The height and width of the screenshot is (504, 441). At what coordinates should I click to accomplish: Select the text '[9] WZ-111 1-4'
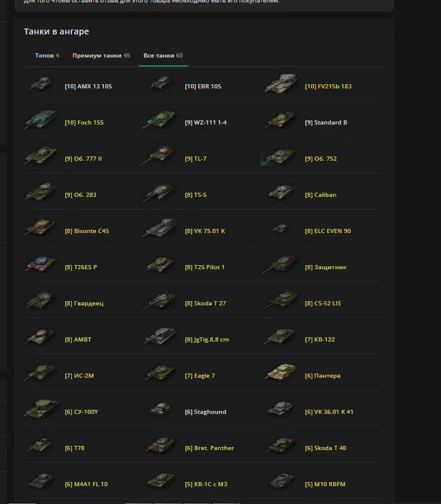206,123
